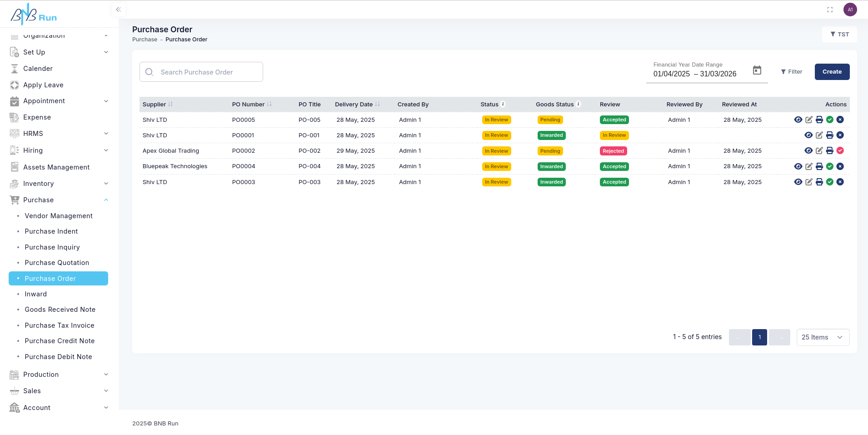Click the green check icon for PO0005
This screenshot has height=435, width=868.
(830, 120)
